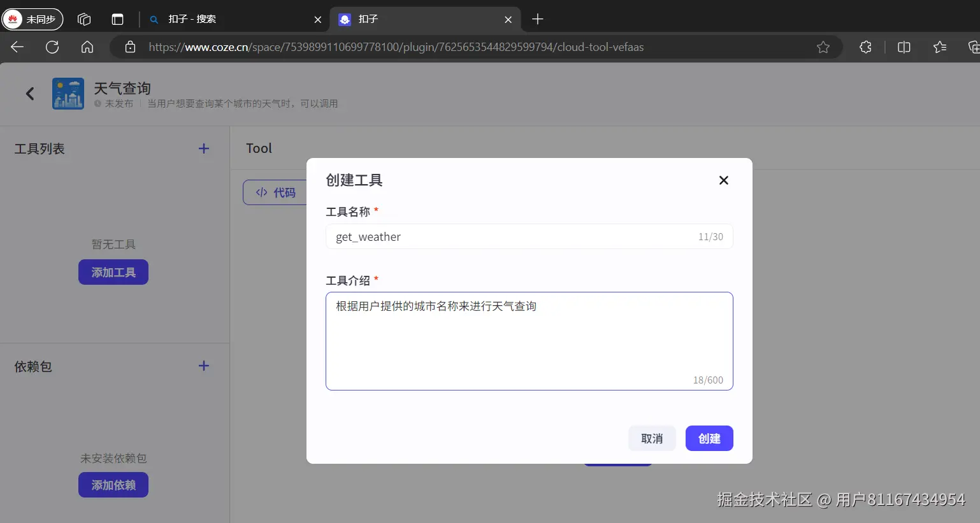Viewport: 980px width, 523px height.
Task: Open the favorites list icon
Action: (940, 47)
